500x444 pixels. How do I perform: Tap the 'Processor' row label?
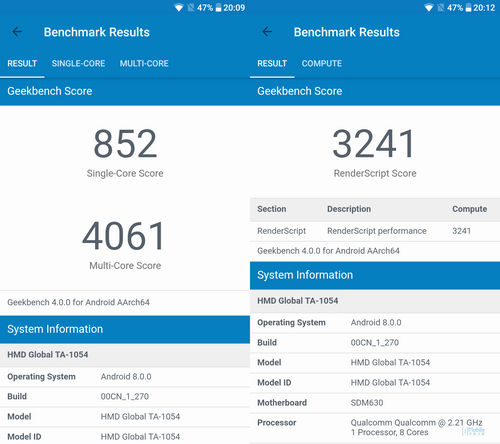click(x=277, y=423)
